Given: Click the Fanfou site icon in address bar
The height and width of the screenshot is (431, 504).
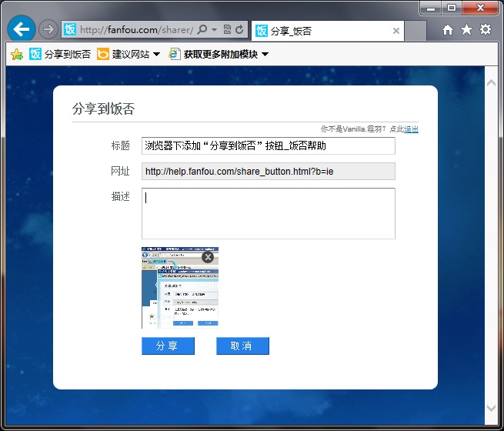Looking at the screenshot, I should 70,29.
